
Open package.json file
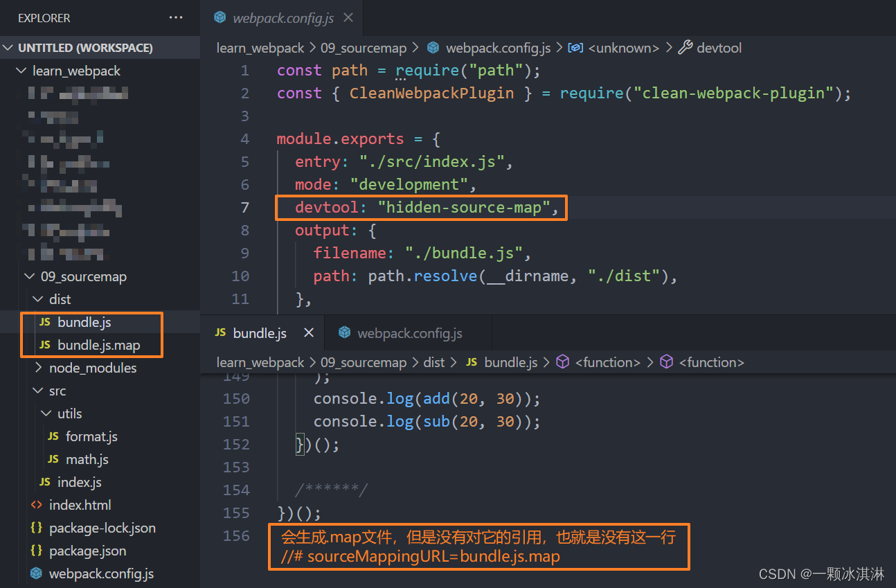(x=88, y=551)
